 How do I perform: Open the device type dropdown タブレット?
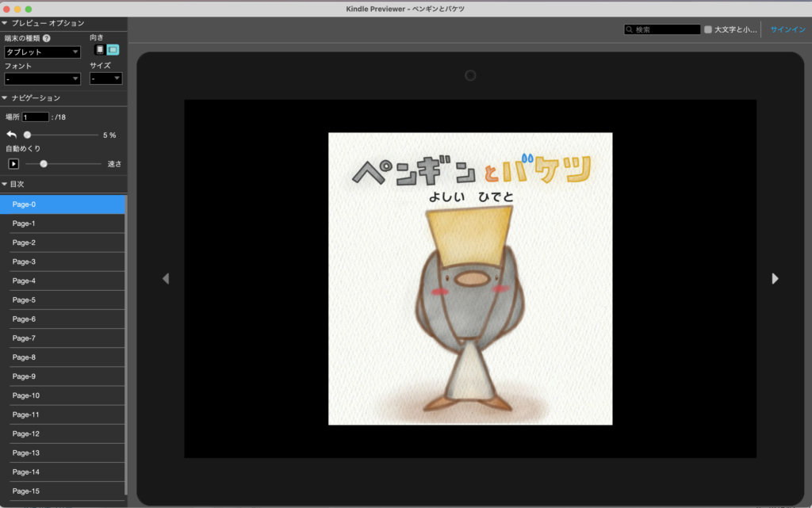[x=43, y=52]
